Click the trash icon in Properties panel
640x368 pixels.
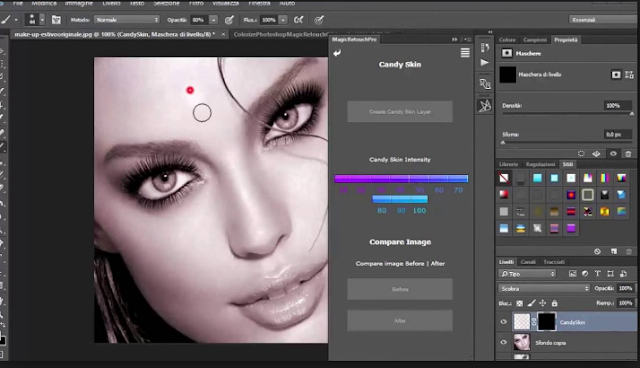click(x=628, y=154)
